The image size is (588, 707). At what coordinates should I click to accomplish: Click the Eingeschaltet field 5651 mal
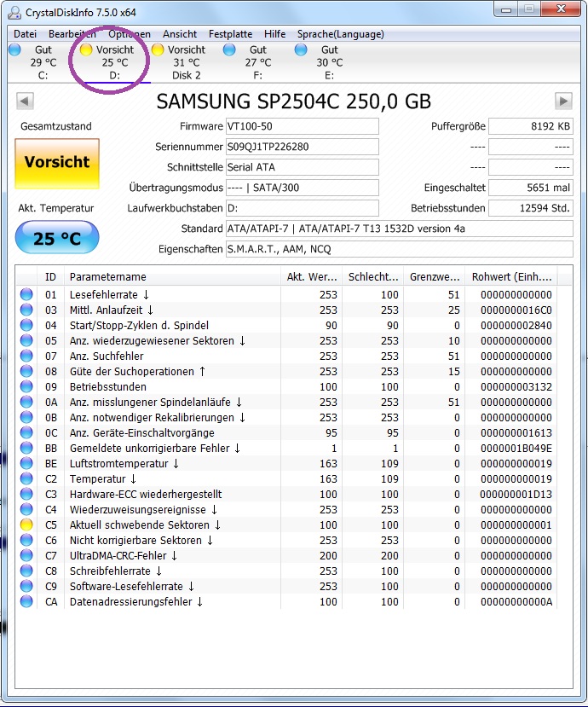point(531,188)
